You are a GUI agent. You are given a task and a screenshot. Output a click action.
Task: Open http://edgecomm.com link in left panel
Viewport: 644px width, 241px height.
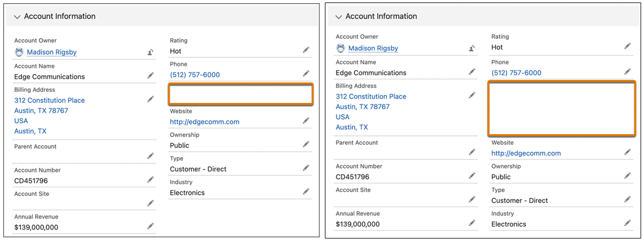(x=204, y=122)
